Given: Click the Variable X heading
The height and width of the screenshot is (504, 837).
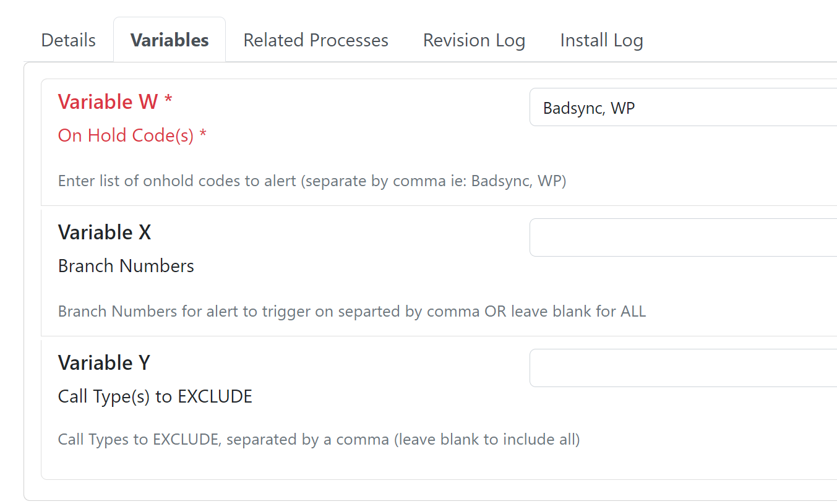Looking at the screenshot, I should tap(105, 233).
